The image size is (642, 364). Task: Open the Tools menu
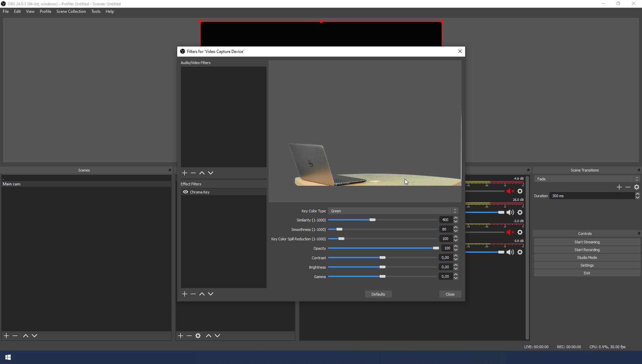tap(96, 11)
